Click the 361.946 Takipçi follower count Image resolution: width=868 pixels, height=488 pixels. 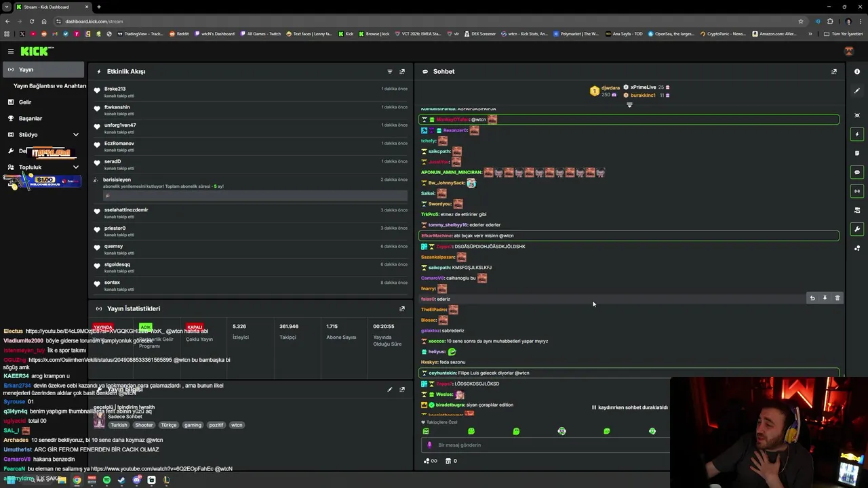(289, 331)
